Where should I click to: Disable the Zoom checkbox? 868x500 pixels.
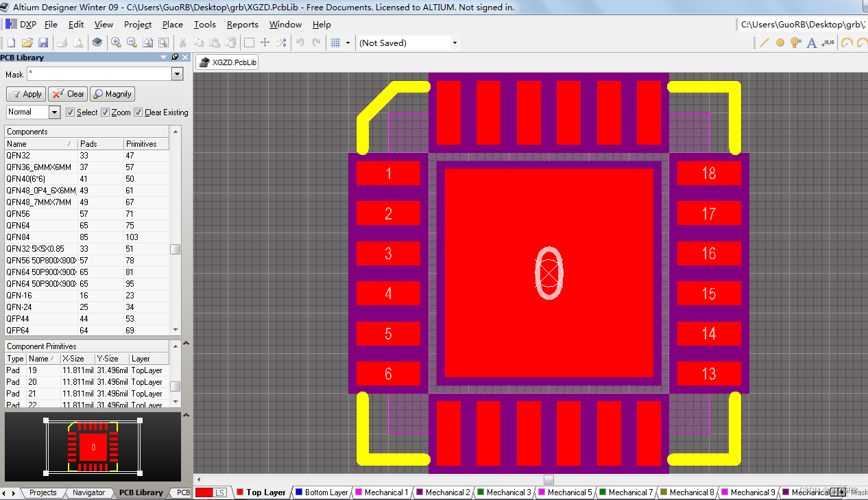click(x=104, y=112)
